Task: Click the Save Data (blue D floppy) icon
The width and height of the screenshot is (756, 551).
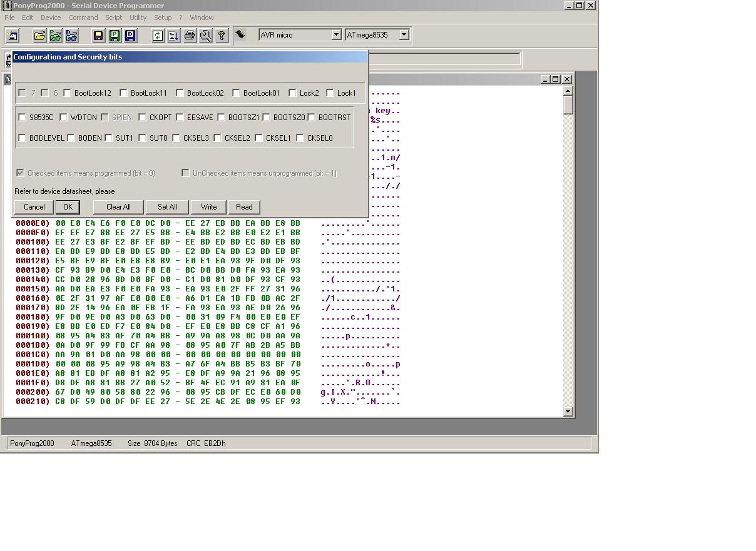Action: [x=130, y=36]
